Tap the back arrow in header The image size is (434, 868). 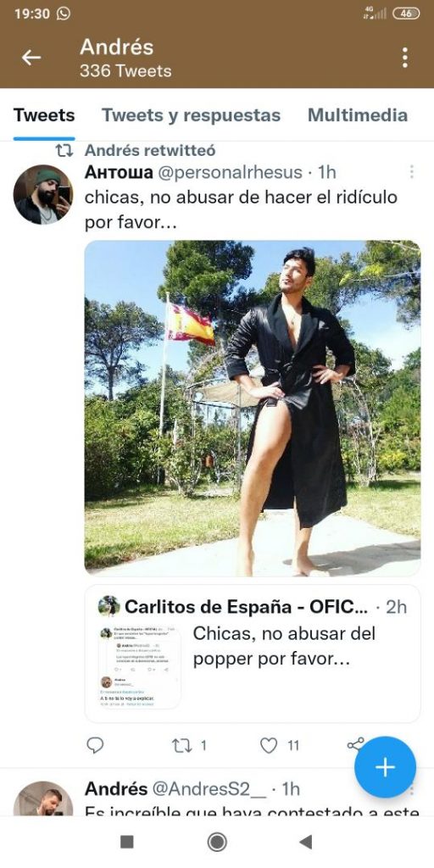31,57
